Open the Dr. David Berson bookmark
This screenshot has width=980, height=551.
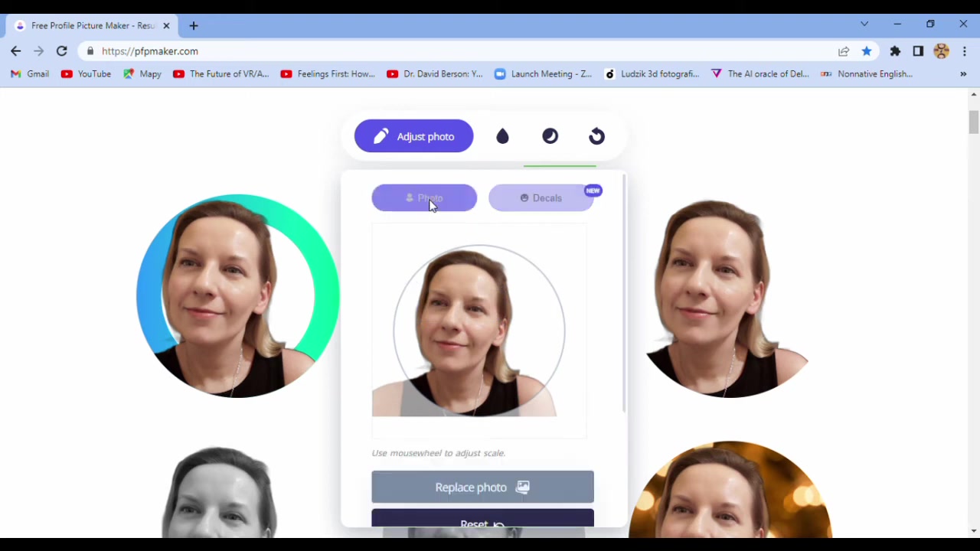coord(435,74)
